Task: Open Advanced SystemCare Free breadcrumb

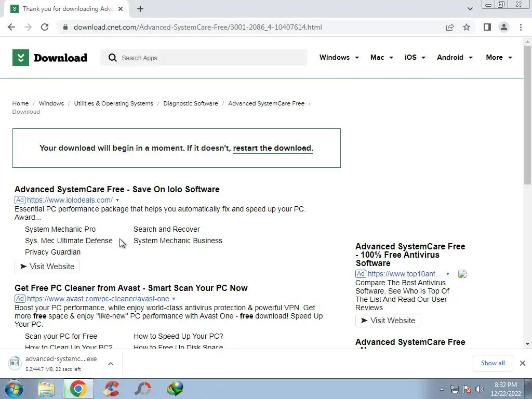Action: point(267,103)
